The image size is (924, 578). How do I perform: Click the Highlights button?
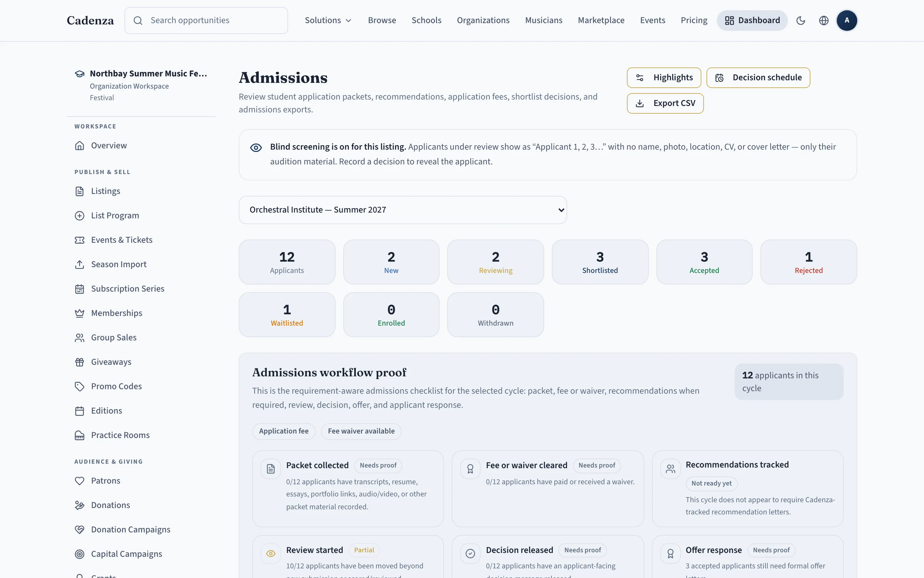664,78
